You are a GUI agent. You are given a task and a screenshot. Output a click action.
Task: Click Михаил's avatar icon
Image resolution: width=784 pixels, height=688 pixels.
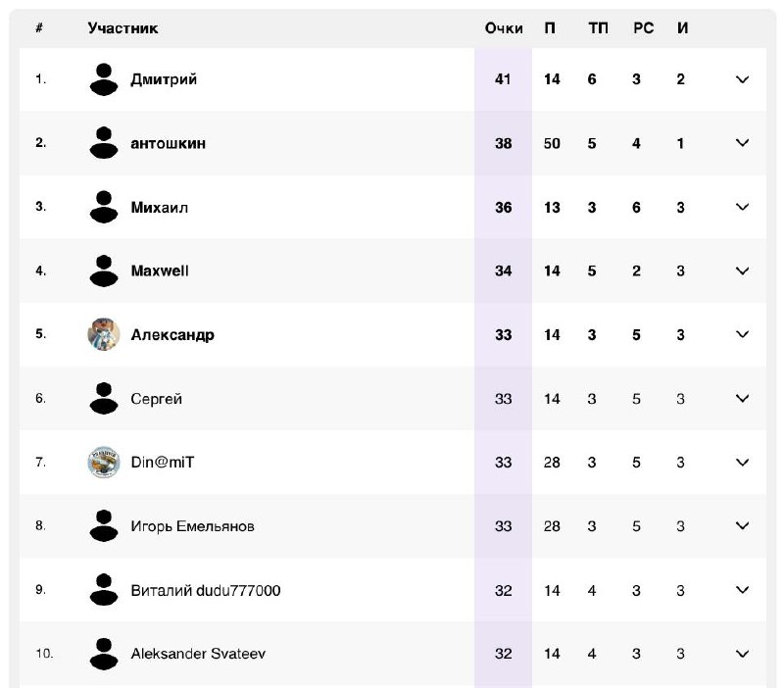click(104, 207)
